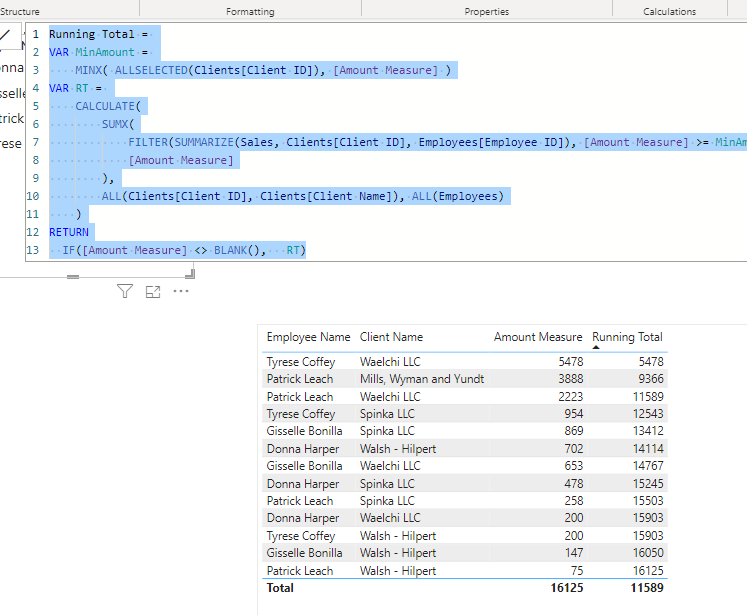Click 'VAR MinAmount =' in formula editor

[98, 52]
